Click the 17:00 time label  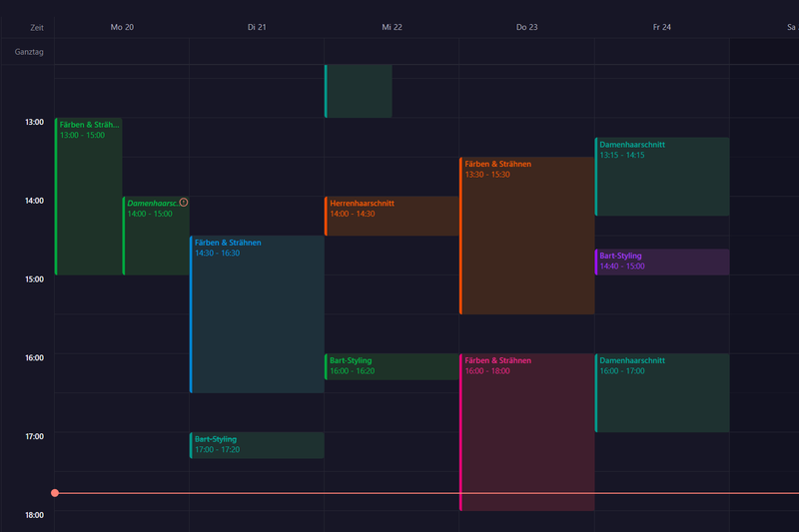(x=35, y=436)
